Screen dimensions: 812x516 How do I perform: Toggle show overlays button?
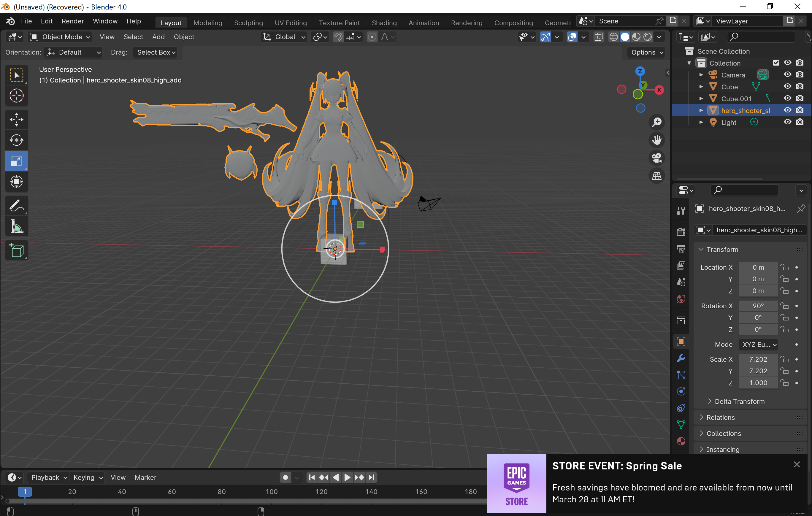point(572,37)
